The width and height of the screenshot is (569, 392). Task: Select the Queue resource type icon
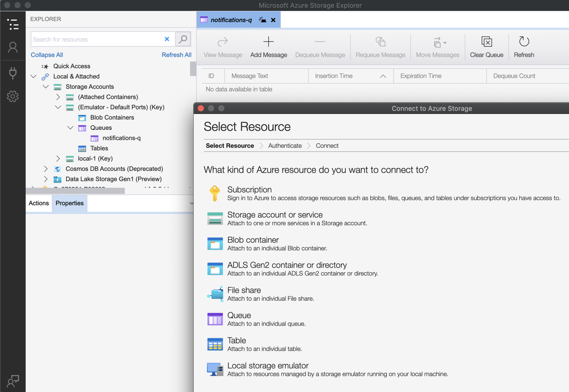tap(215, 319)
